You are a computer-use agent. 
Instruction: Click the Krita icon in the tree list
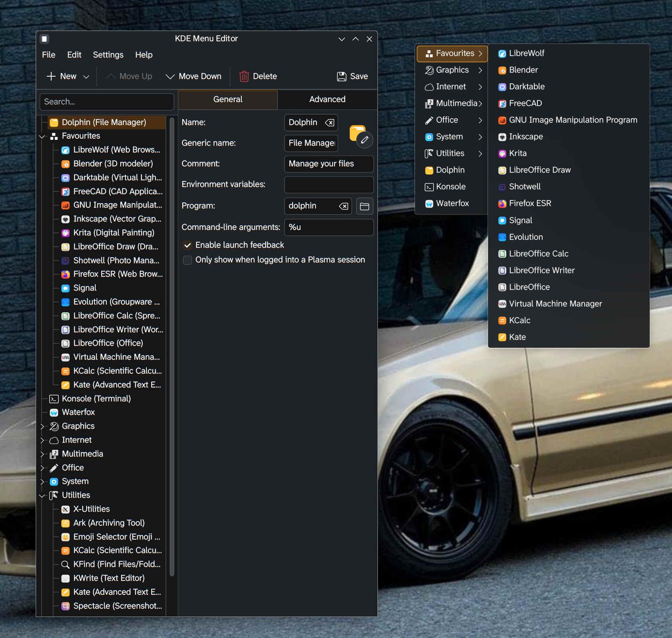click(x=65, y=233)
